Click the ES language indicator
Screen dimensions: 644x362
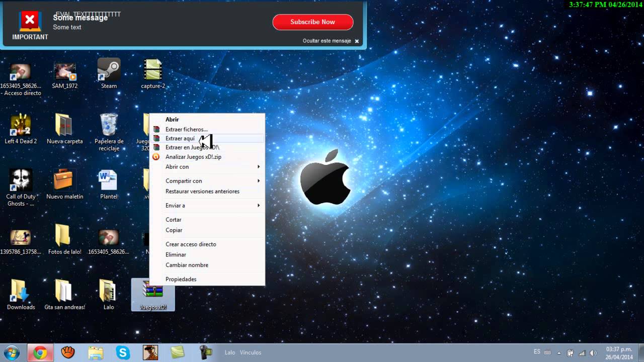[x=537, y=352]
